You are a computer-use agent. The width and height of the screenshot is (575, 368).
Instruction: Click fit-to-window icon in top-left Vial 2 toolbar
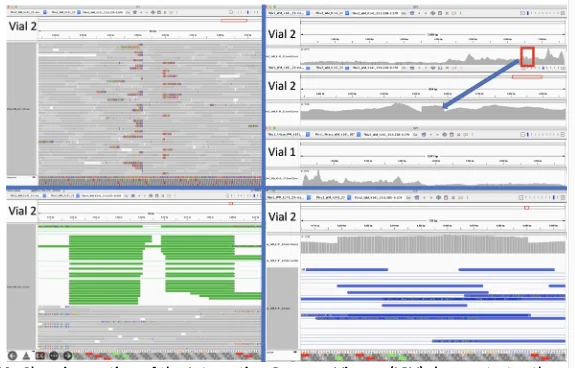pos(165,12)
